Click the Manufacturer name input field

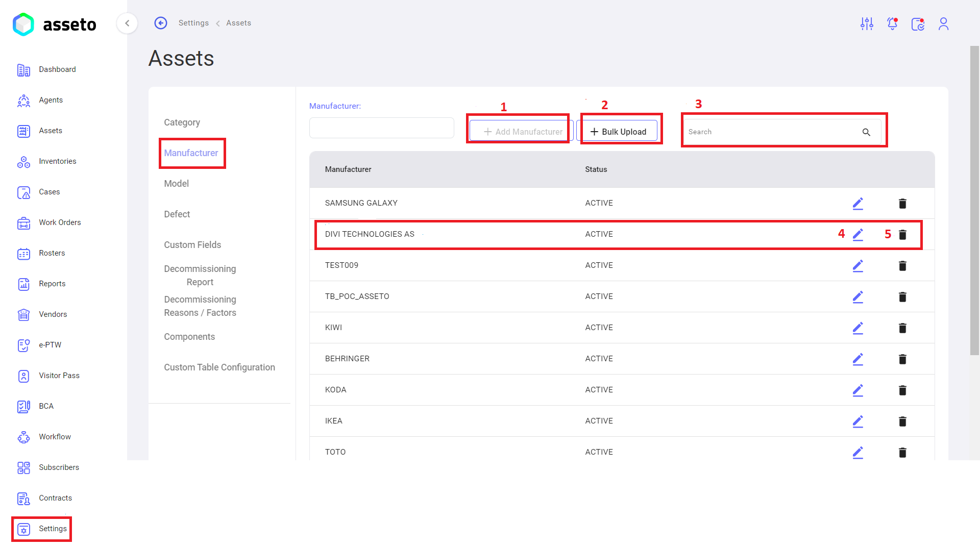(381, 128)
